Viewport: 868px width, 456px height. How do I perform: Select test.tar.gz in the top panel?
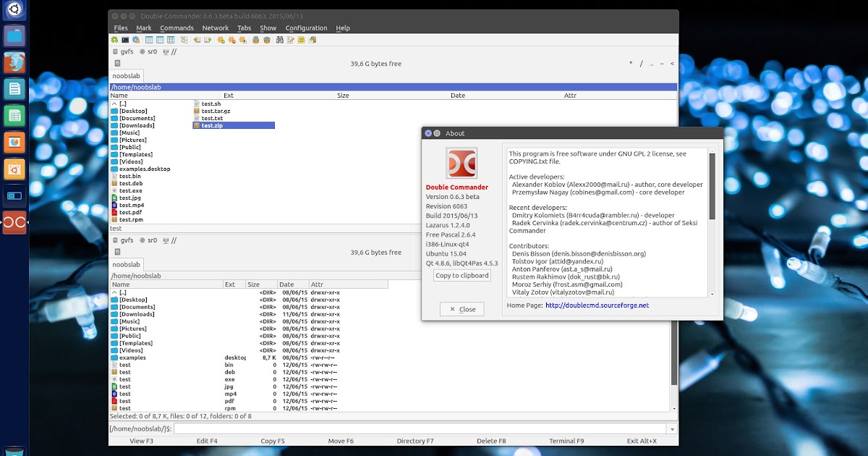click(216, 111)
